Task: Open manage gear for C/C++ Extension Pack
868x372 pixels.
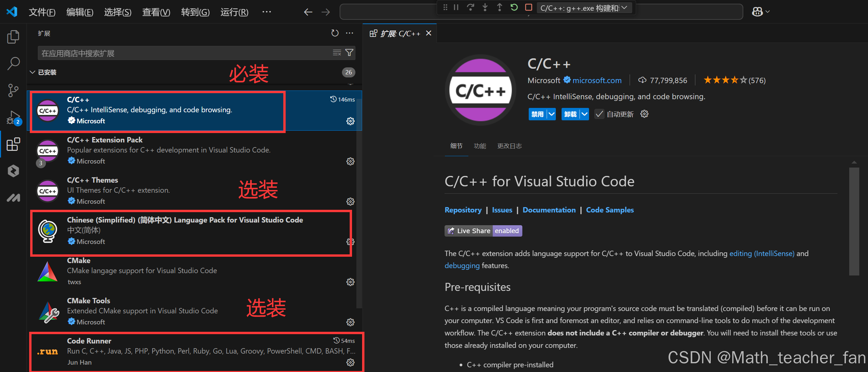Action: click(350, 162)
